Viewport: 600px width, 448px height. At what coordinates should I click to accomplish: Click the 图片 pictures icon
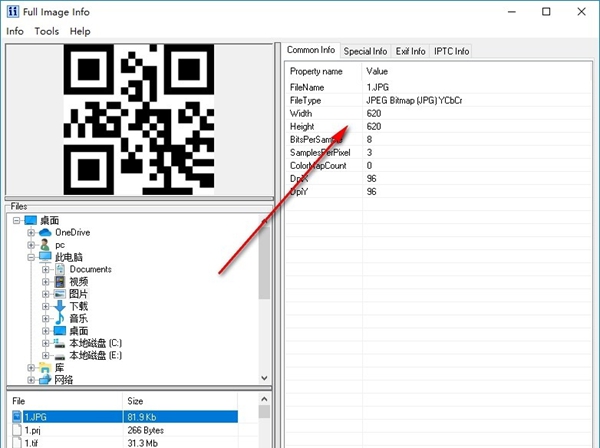[59, 294]
